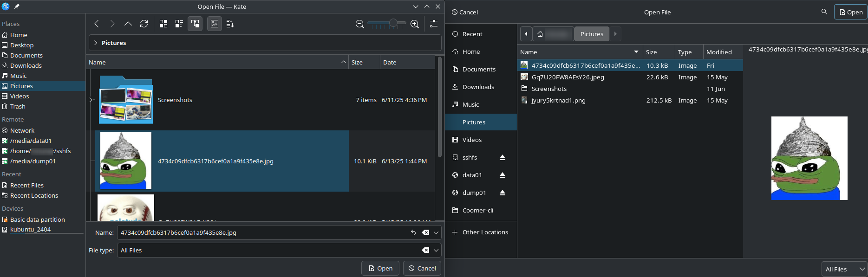Screen dimensions: 868x277
Task: Click Cancel in the right Open File dialog
Action: coord(465,12)
